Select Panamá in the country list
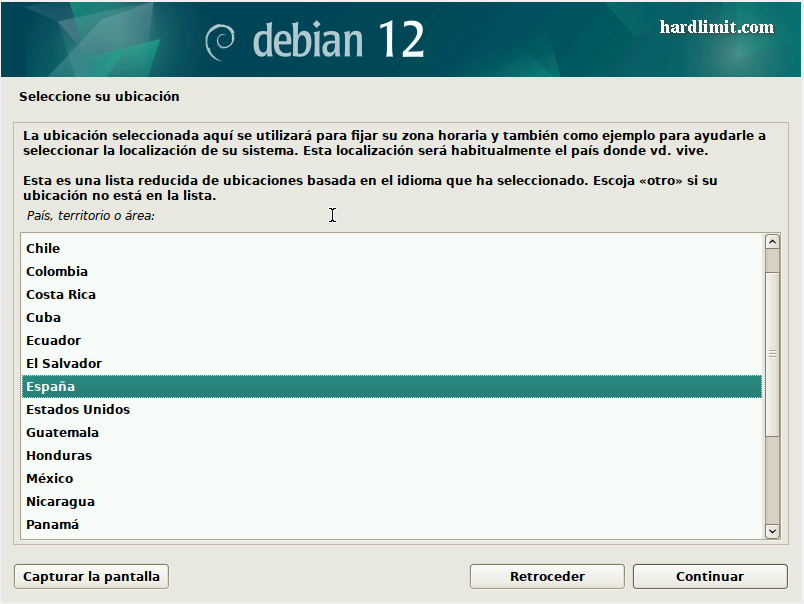The image size is (804, 604). 53,524
